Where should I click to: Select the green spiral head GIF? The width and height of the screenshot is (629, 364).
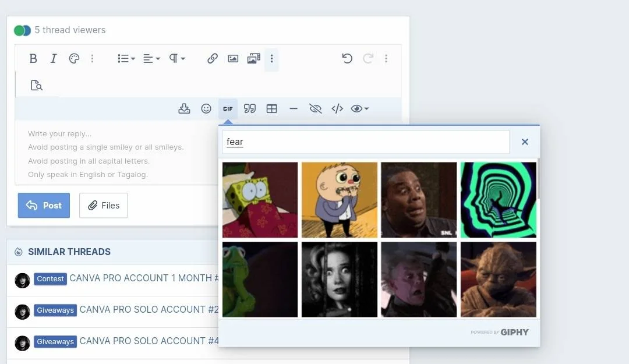point(498,200)
